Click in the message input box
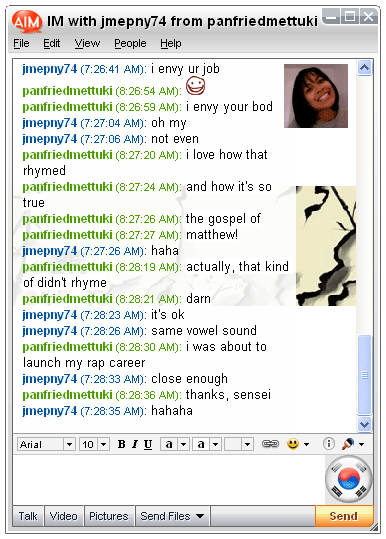The image size is (386, 539). point(169,480)
